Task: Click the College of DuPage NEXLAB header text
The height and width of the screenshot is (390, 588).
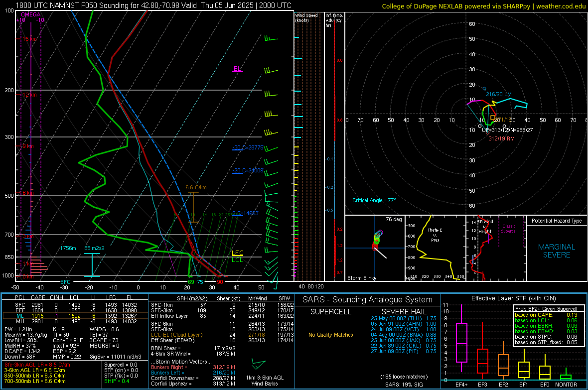Action: pos(483,6)
